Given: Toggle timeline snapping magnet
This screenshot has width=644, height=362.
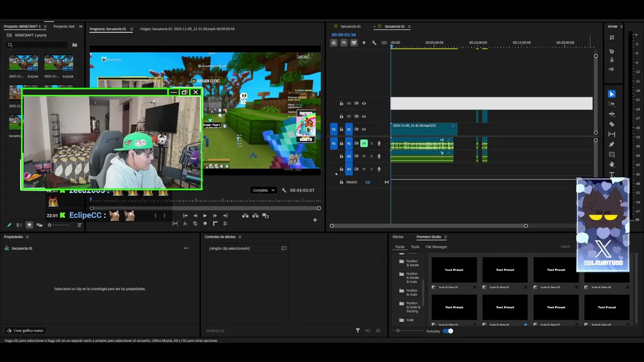Looking at the screenshot, I should [x=344, y=43].
